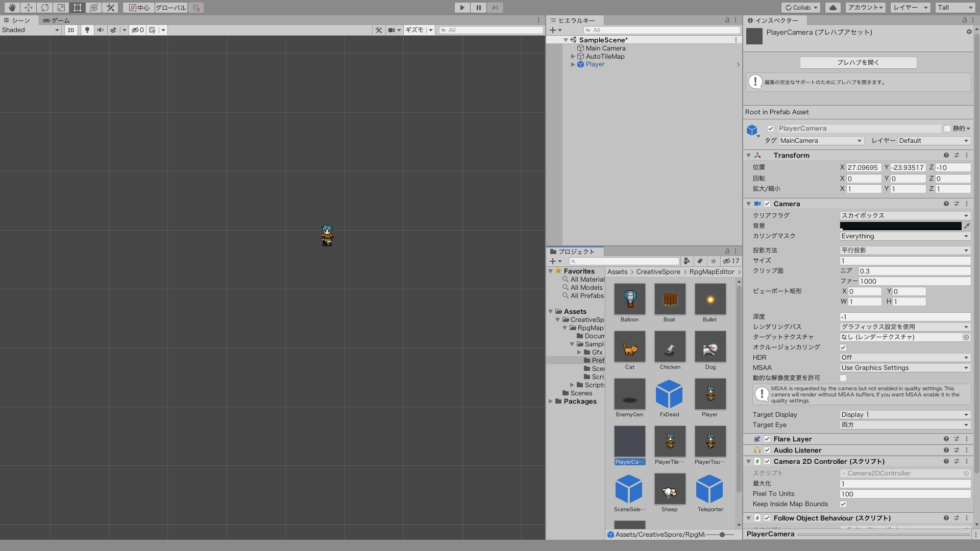The height and width of the screenshot is (551, 980).
Task: Expand the Player tree item in hierarchy
Action: point(574,64)
